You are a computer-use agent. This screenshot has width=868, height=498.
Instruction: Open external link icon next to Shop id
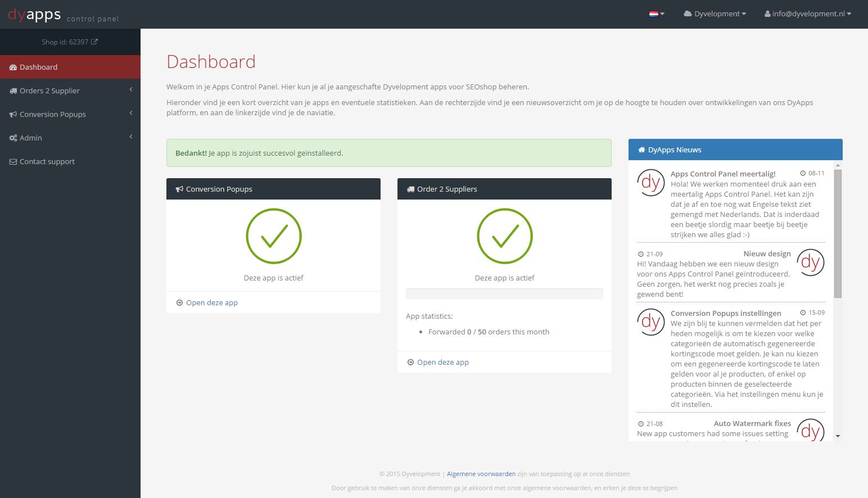tap(94, 42)
